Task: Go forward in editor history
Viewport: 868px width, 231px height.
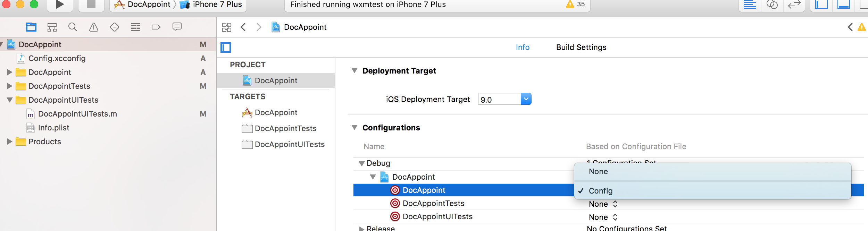Action: click(x=259, y=27)
